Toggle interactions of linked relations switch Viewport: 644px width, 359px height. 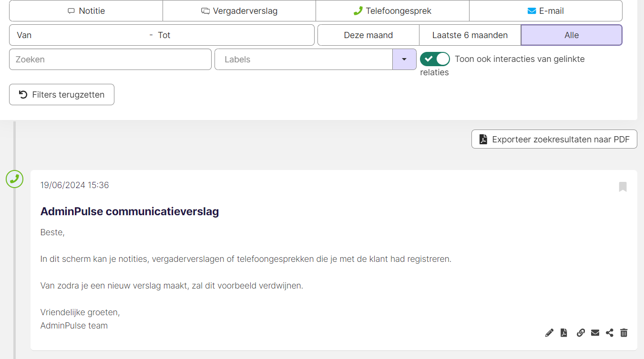coord(435,59)
